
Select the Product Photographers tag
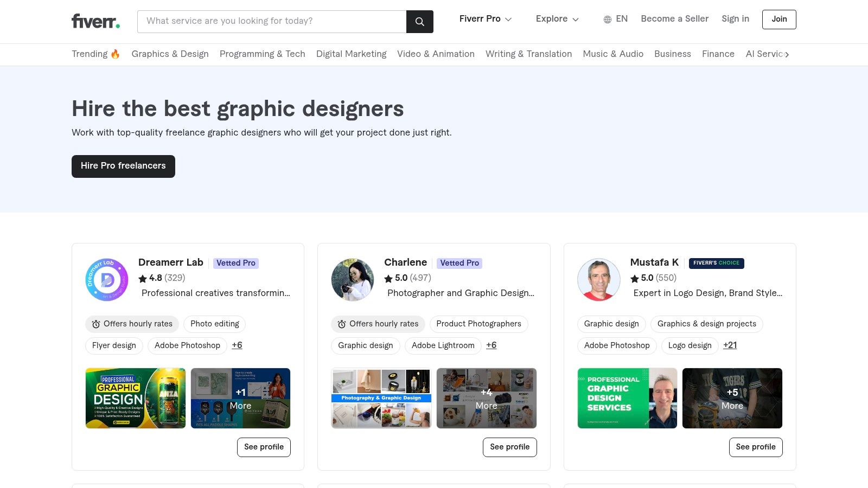[478, 324]
